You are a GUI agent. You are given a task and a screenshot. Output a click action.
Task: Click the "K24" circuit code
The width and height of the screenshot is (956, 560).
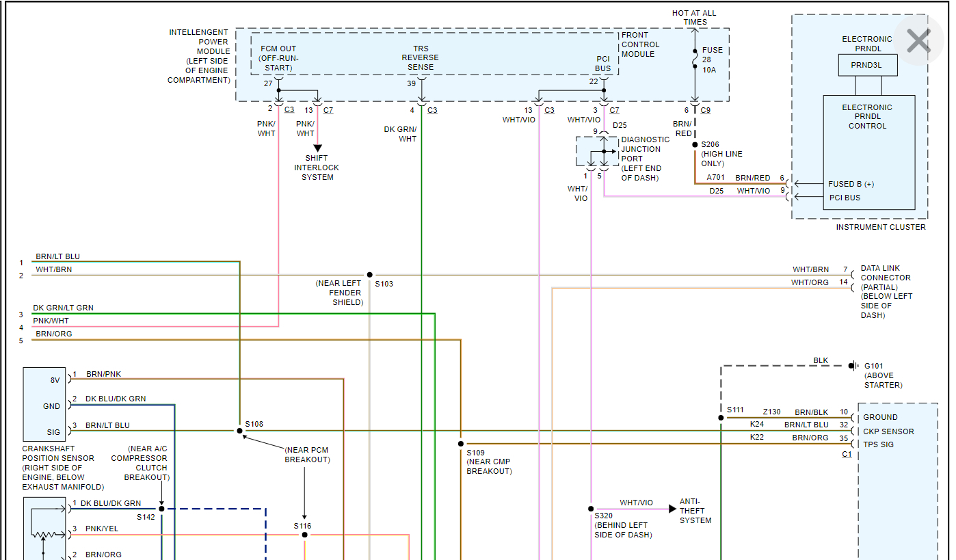coord(757,425)
